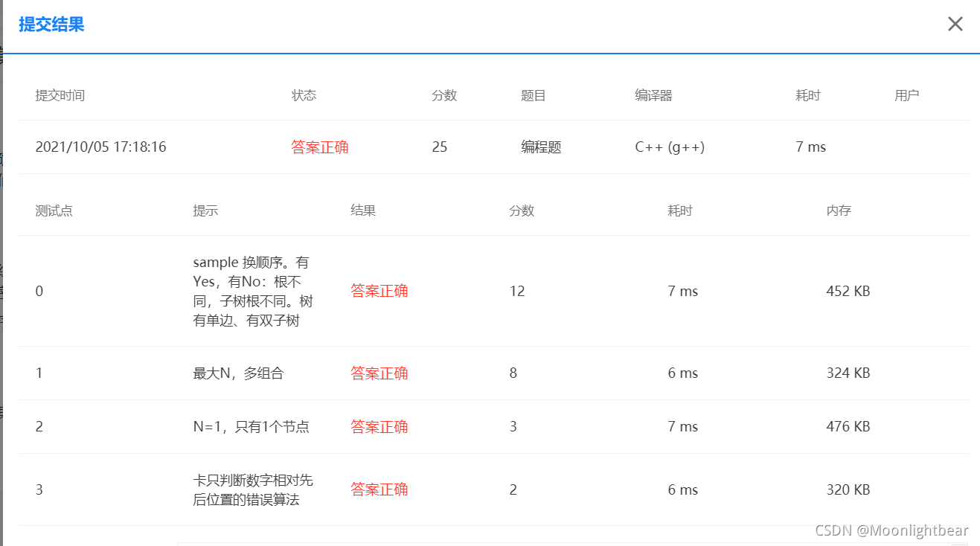
Task: Click the sample 换顺序 hint for test point 0
Action: coord(253,292)
